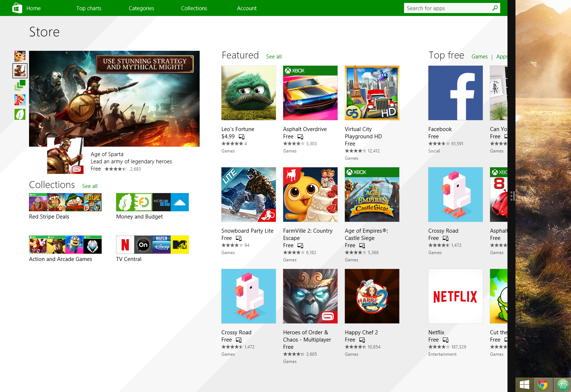Open Heroes of Order & Chaos icon
This screenshot has height=392, width=571.
click(x=310, y=296)
